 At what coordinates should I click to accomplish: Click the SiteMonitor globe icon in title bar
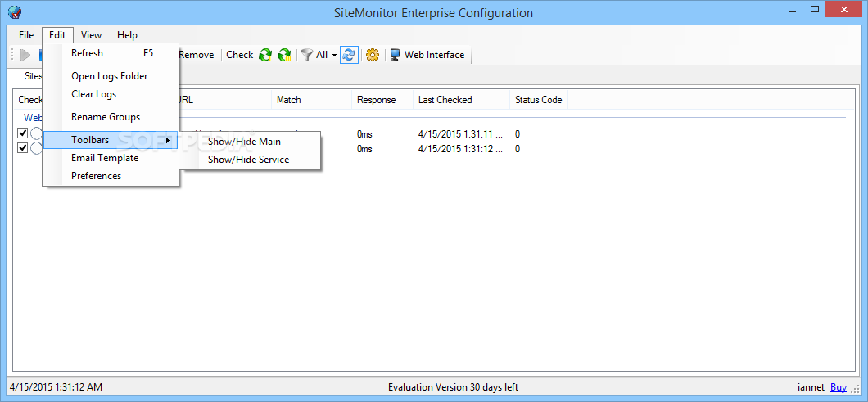(14, 11)
